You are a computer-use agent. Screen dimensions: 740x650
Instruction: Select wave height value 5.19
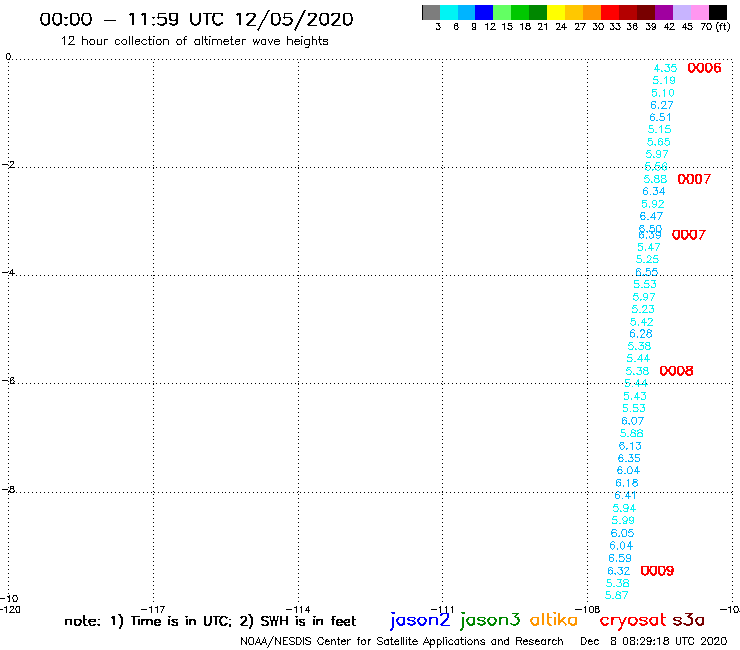[x=664, y=80]
